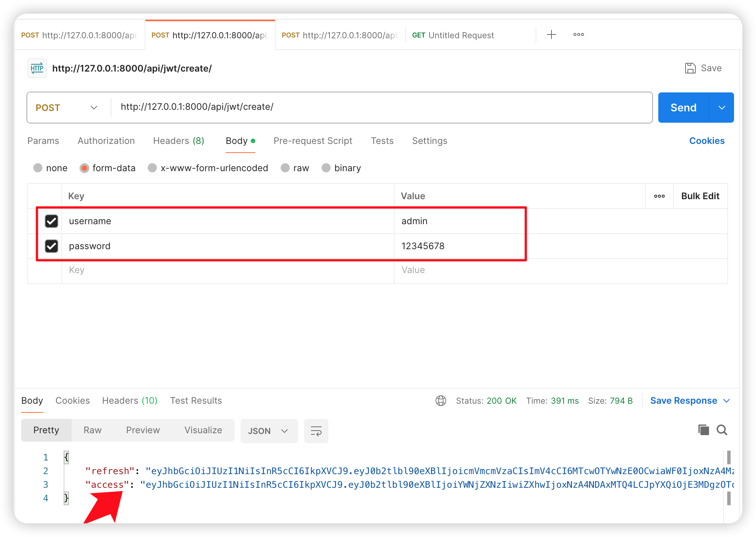756x537 pixels.
Task: Open the response Cookies tab
Action: (x=73, y=401)
